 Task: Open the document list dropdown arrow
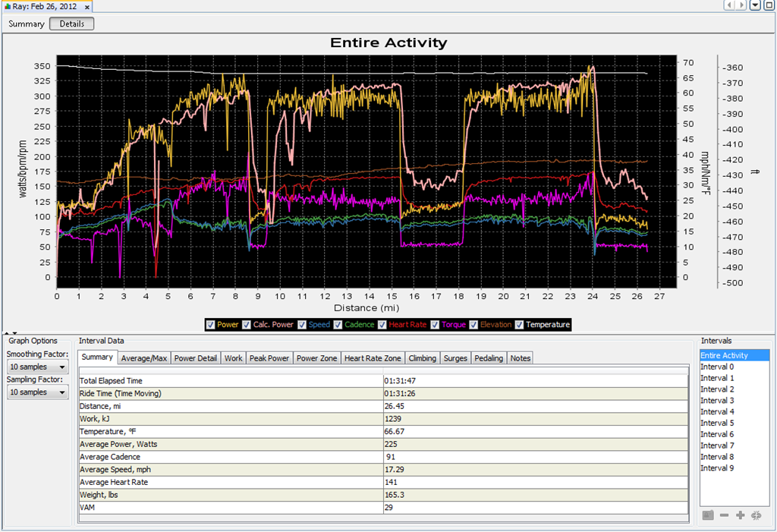pos(755,5)
